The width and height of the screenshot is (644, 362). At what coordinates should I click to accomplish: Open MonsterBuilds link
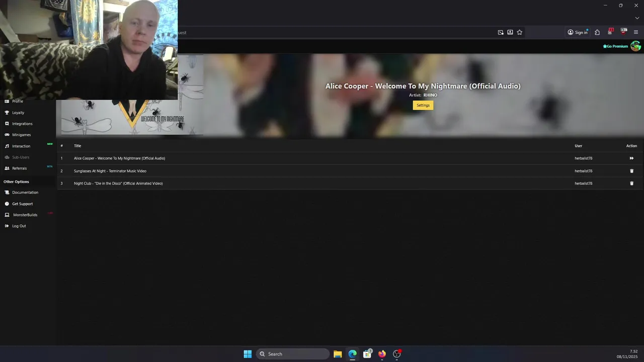coord(25,215)
